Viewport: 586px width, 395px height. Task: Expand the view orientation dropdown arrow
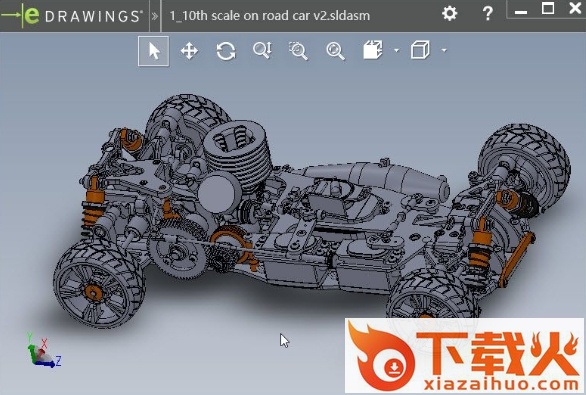(x=396, y=50)
